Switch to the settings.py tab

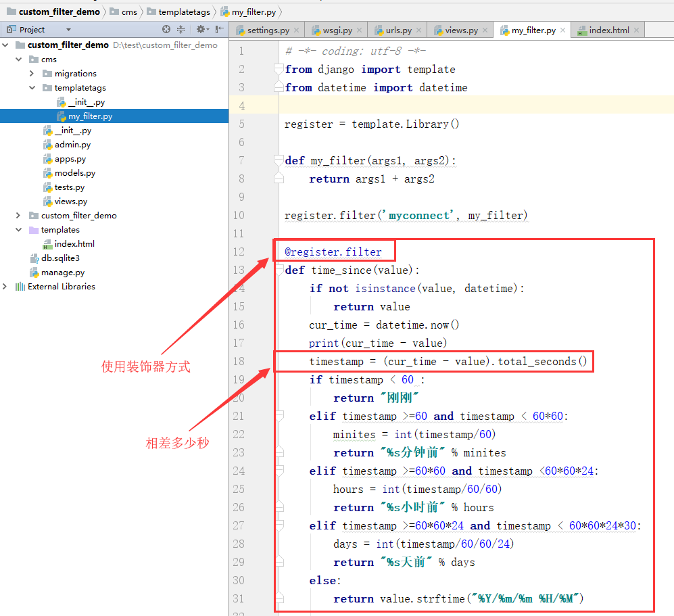[x=268, y=30]
